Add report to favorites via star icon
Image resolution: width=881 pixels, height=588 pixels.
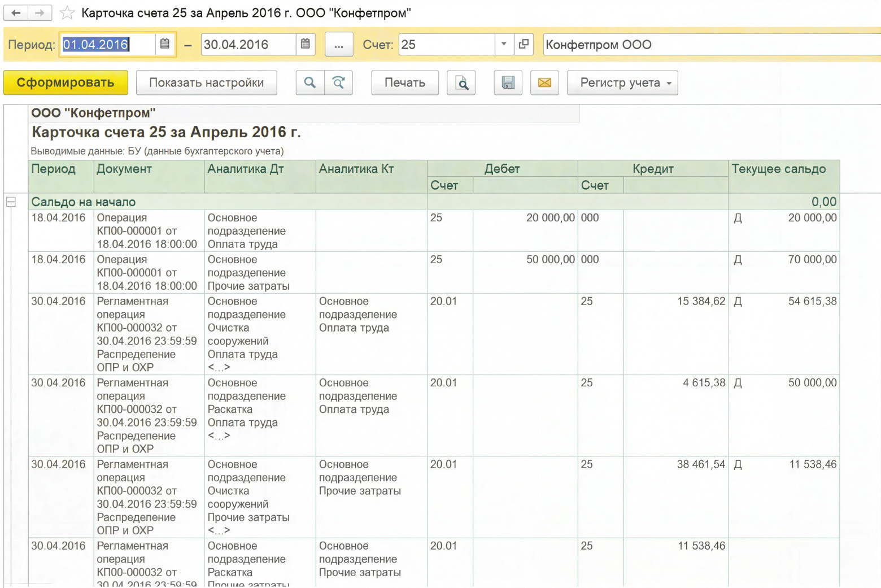pyautogui.click(x=67, y=12)
